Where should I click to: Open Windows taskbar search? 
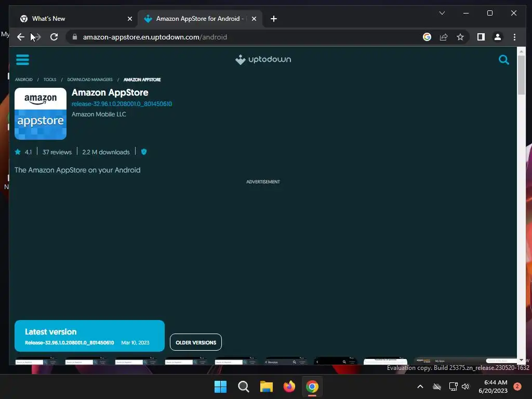(244, 387)
